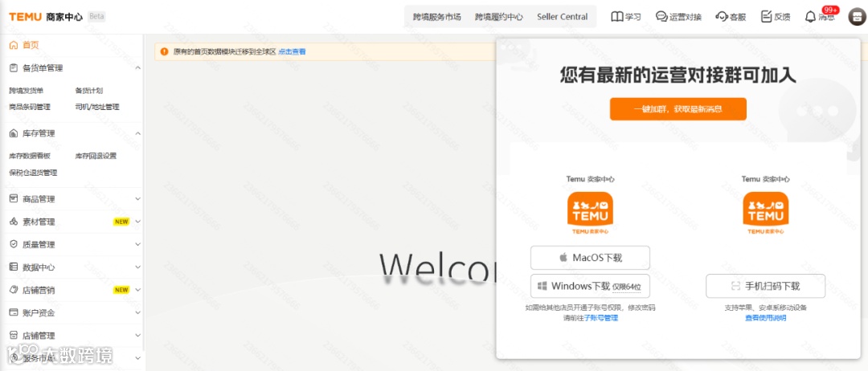Click the 反馈 label in header
868x371 pixels.
point(782,17)
